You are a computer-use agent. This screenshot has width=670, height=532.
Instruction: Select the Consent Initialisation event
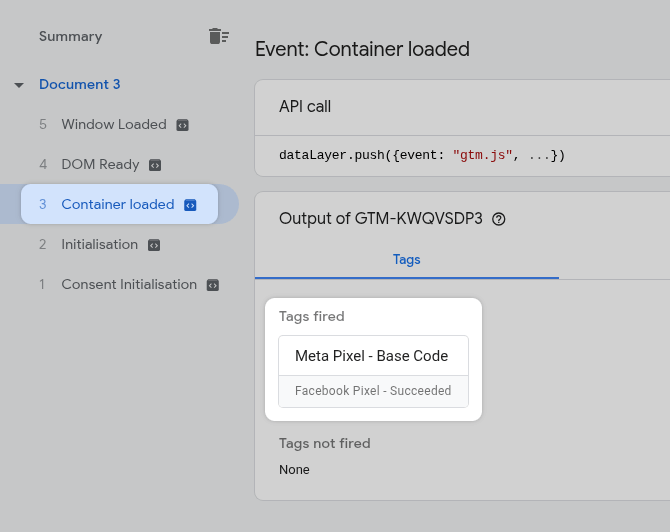tap(129, 284)
